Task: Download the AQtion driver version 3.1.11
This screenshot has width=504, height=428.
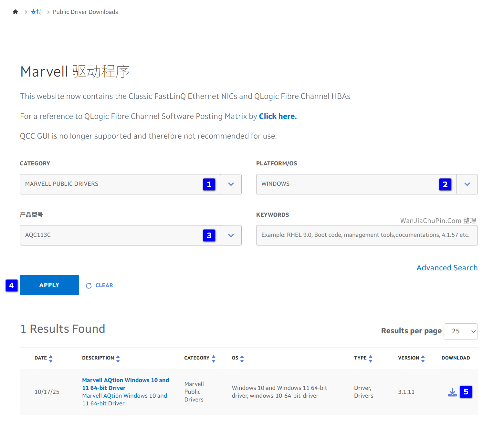Action: (x=452, y=392)
